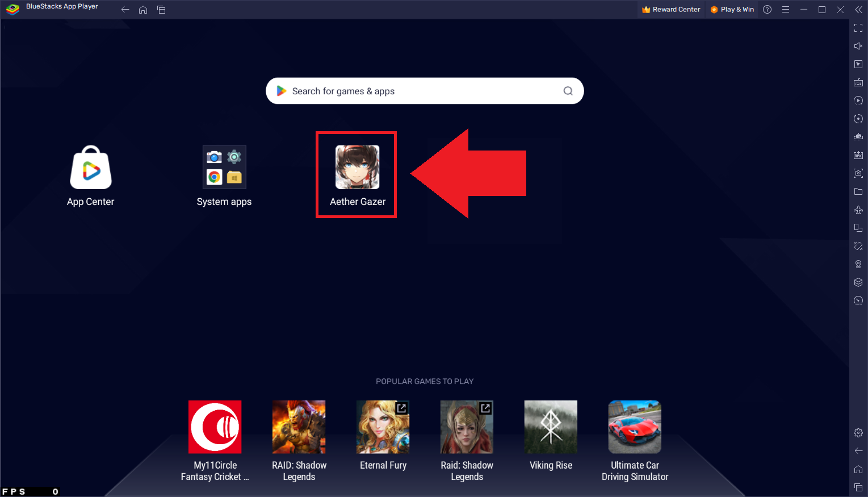Toggle the cursor lock sidebar icon

(x=858, y=64)
